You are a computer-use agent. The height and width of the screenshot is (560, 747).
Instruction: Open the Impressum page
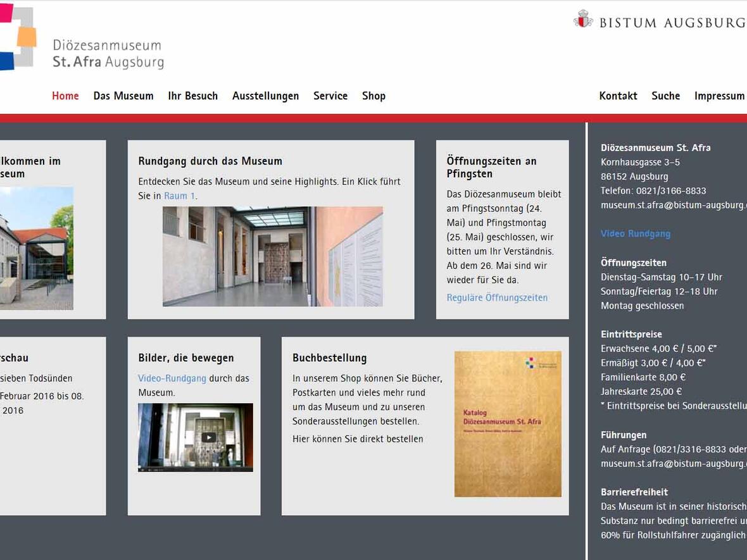719,96
